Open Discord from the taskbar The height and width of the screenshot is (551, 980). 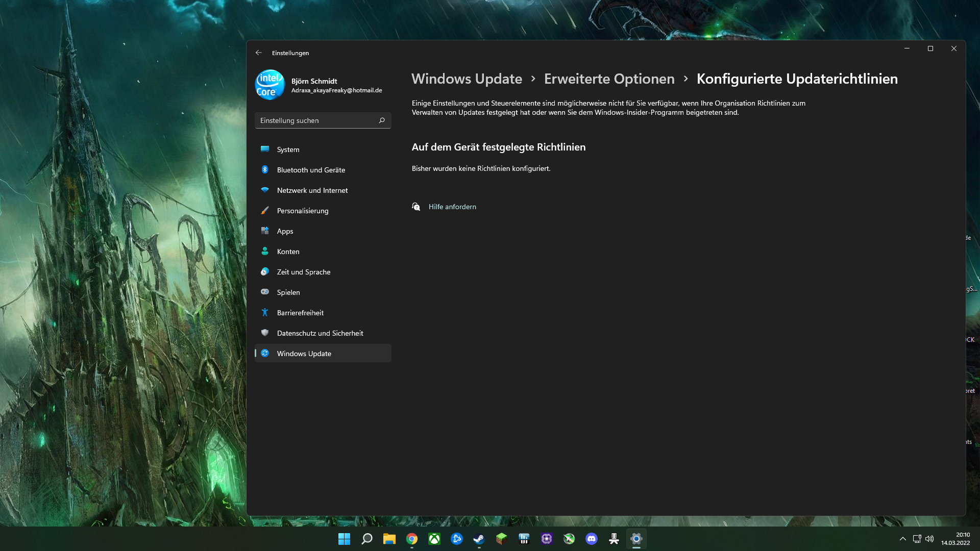pos(591,539)
